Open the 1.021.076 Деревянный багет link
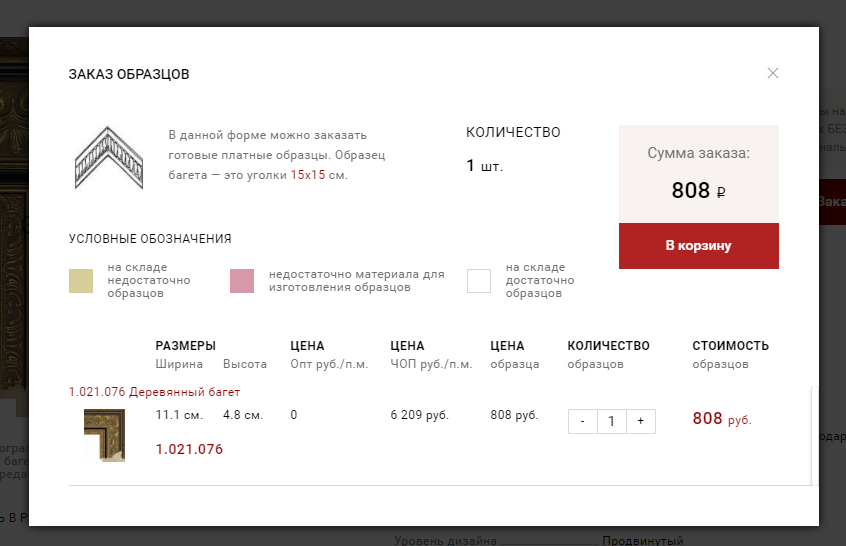846x546 pixels. click(x=154, y=392)
